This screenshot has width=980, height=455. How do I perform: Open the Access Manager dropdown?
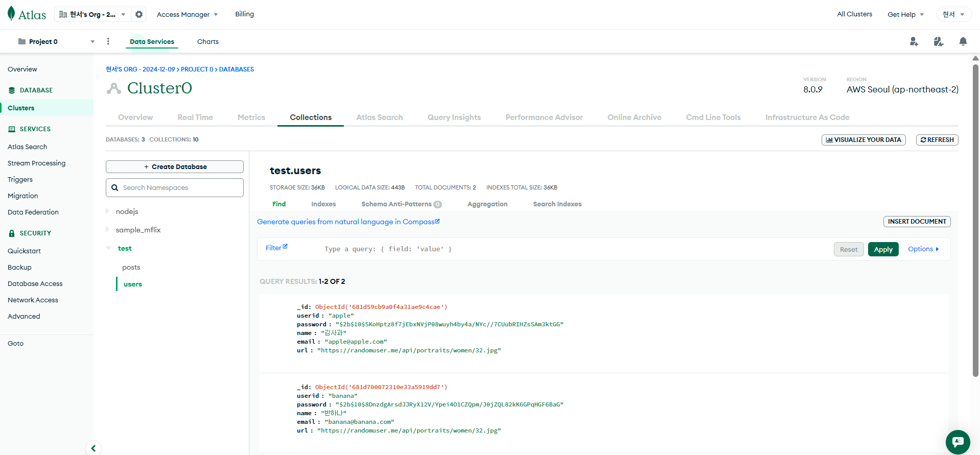click(x=187, y=14)
